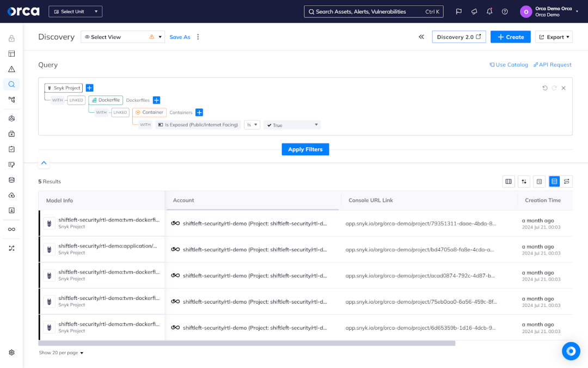Click the Create button
Viewport: 588px width, 368px height.
click(x=510, y=37)
